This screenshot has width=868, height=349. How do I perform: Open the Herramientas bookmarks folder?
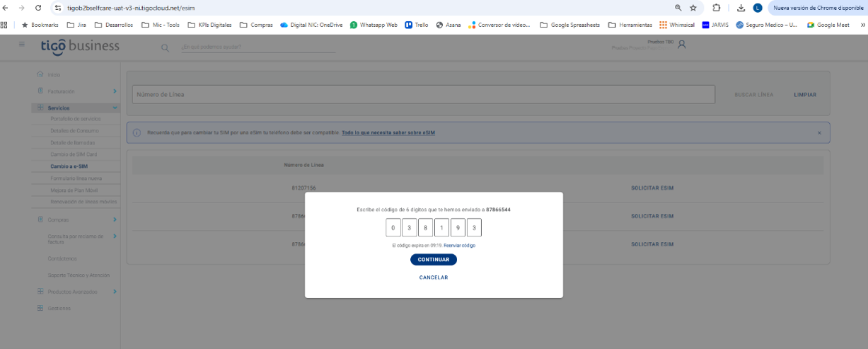coord(630,25)
